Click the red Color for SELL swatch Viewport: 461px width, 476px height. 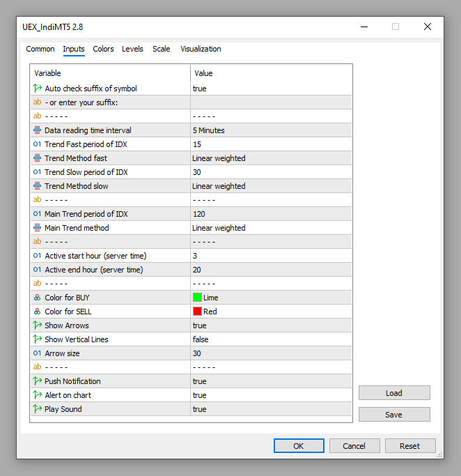tap(197, 312)
